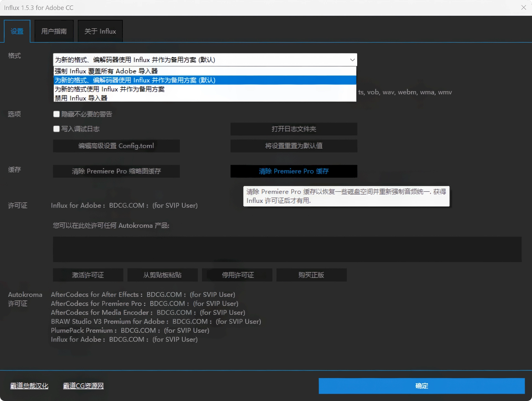The width and height of the screenshot is (532, 401).
Task: Click 'ts, vob, wav, webm, wma, wmv' format text
Action: click(405, 92)
